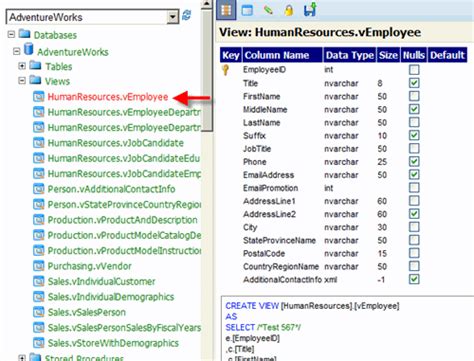The width and height of the screenshot is (474, 361).
Task: Click the AdventureWorks database cylinder icon
Action: 29,49
